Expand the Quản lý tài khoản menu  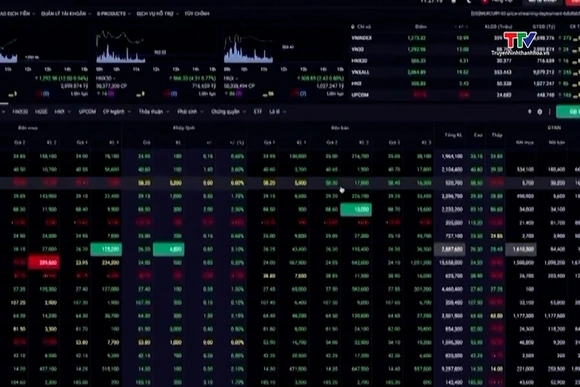click(x=66, y=14)
